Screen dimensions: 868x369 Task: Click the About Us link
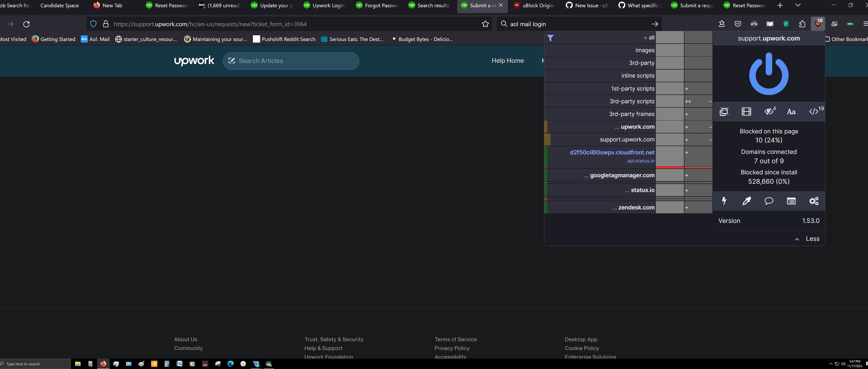click(186, 339)
